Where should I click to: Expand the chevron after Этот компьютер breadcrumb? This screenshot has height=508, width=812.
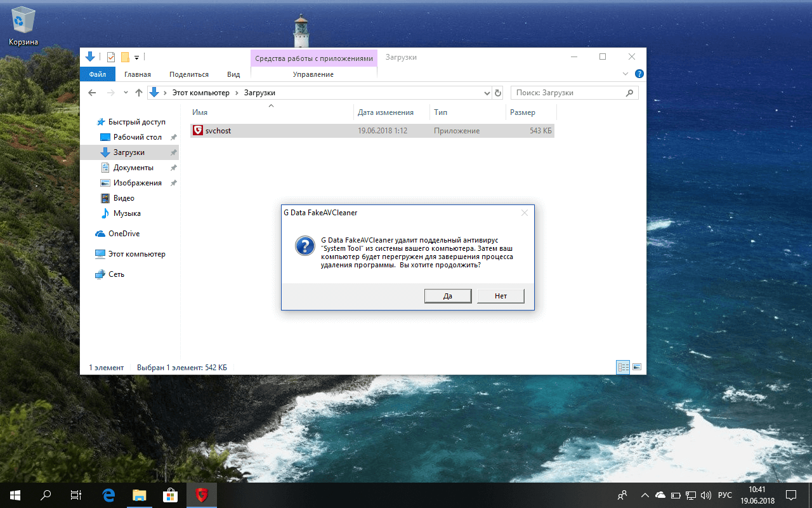click(237, 93)
